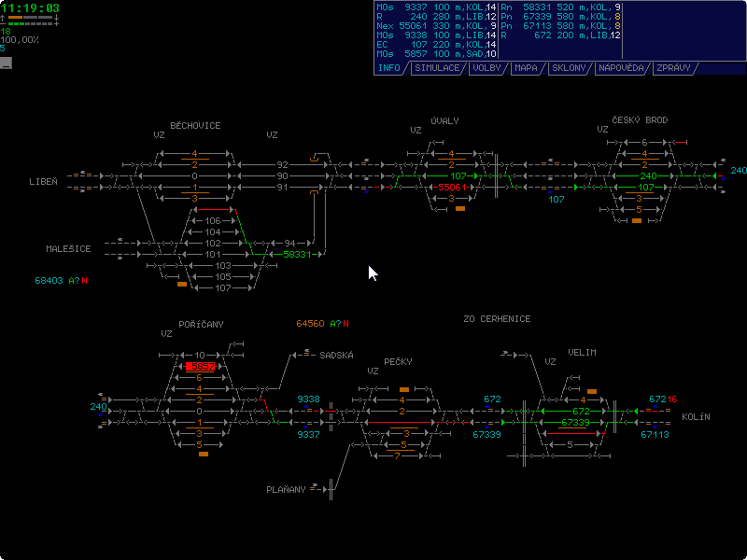Click the orange block under Běchovice track 103
Screen dimensions: 747x560
tap(182, 284)
